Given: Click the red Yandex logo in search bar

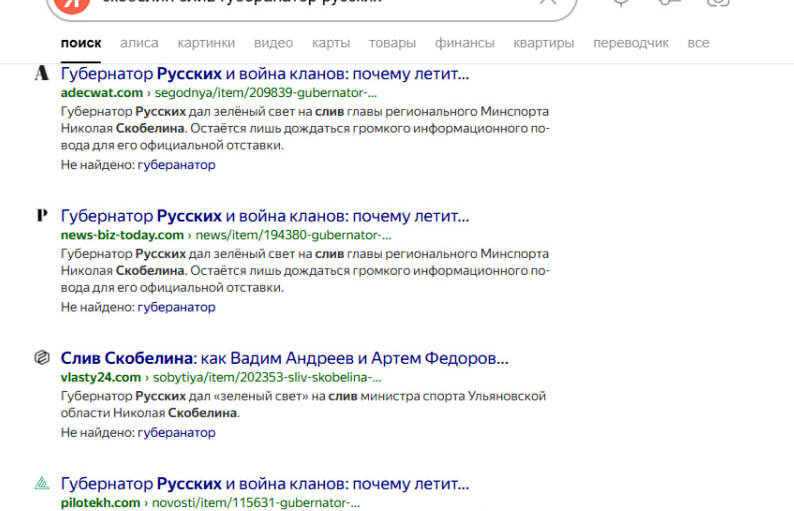Looking at the screenshot, I should point(70,4).
